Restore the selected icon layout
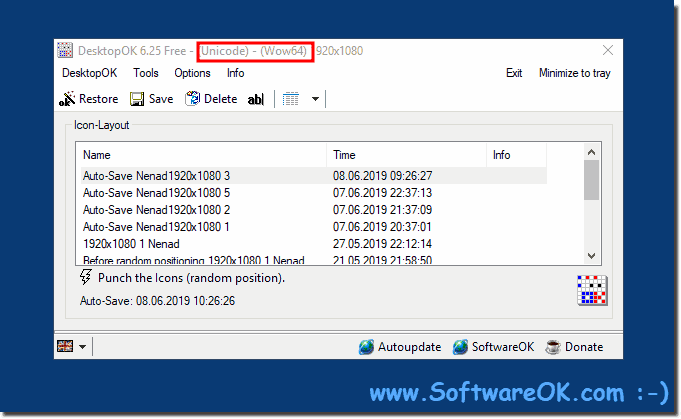 pos(89,99)
